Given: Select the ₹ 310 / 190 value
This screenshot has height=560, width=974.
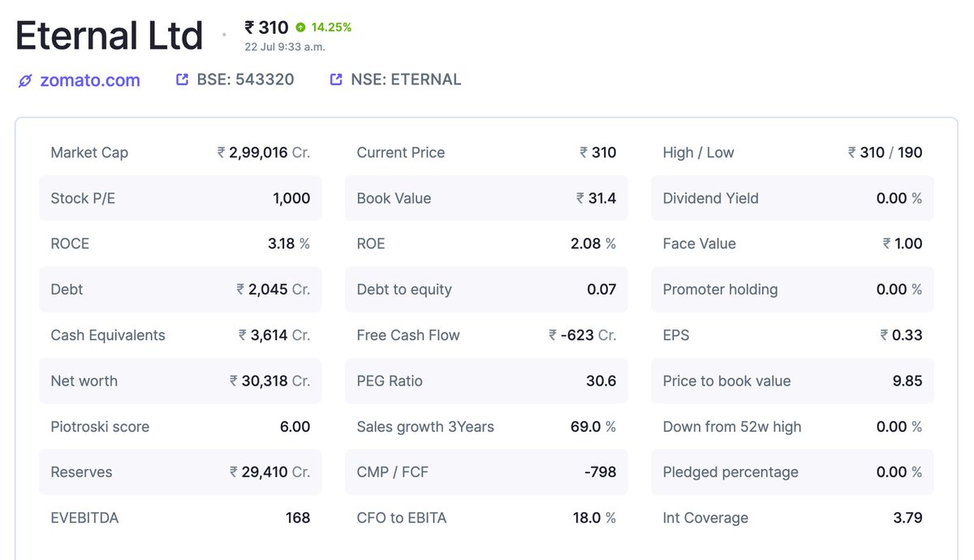Looking at the screenshot, I should coord(886,153).
